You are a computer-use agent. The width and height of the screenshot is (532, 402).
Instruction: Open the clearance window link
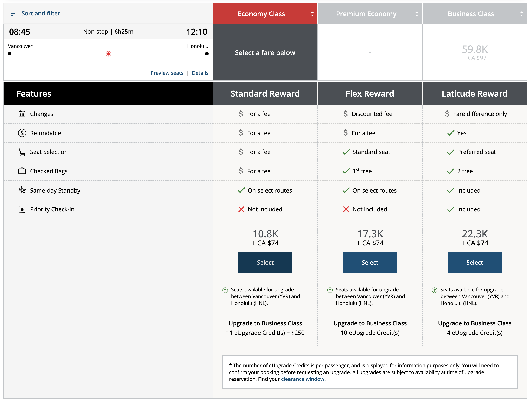pyautogui.click(x=303, y=379)
